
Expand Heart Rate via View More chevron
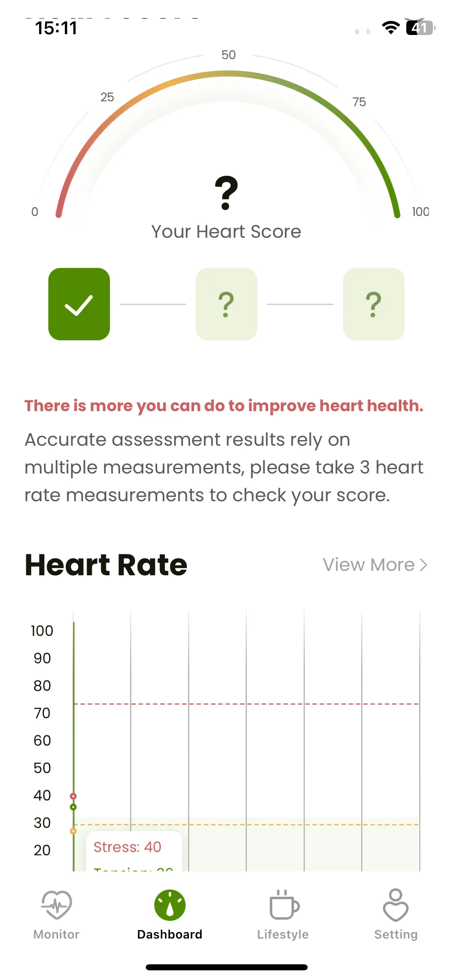(423, 565)
